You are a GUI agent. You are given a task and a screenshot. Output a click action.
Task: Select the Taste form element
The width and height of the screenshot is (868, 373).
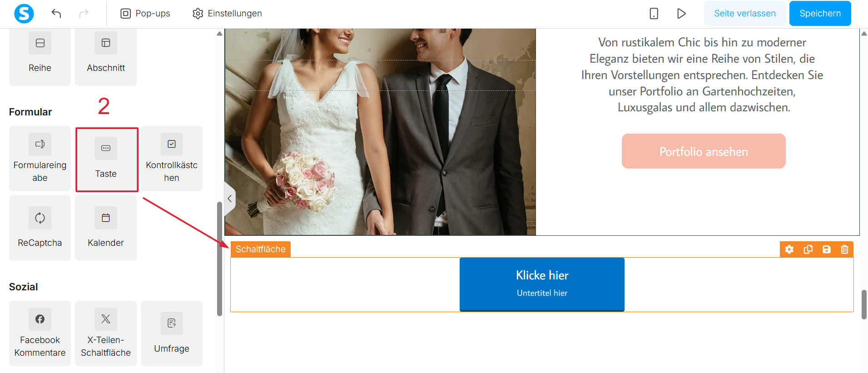click(x=106, y=159)
